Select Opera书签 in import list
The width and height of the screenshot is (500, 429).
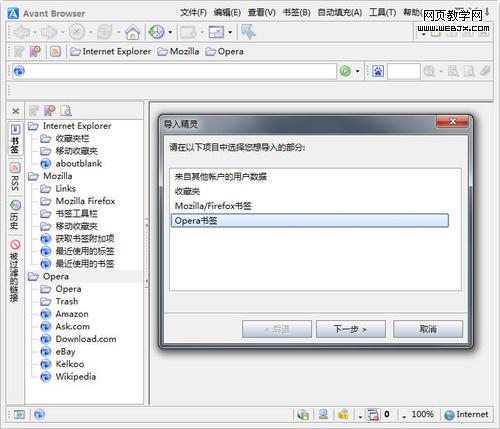point(310,221)
